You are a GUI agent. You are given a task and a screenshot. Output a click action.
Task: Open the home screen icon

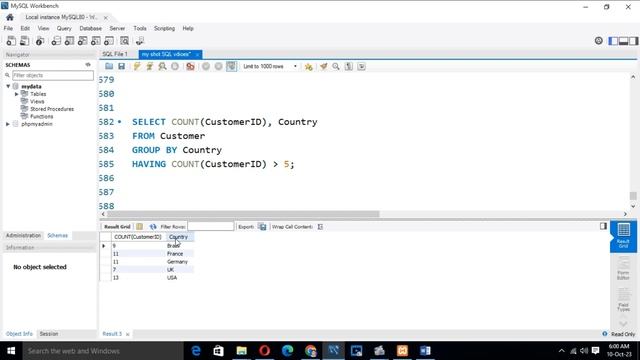tap(10, 17)
